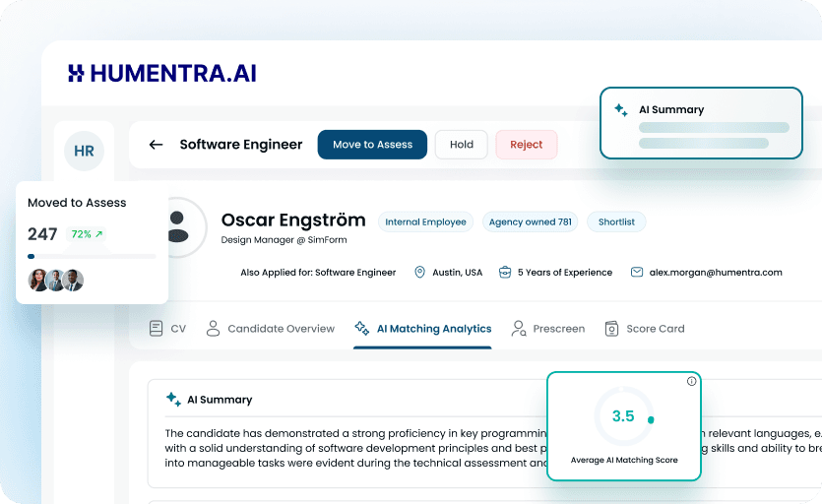Go to Score Card tab
Viewport: 822px width, 504px height.
tap(644, 329)
